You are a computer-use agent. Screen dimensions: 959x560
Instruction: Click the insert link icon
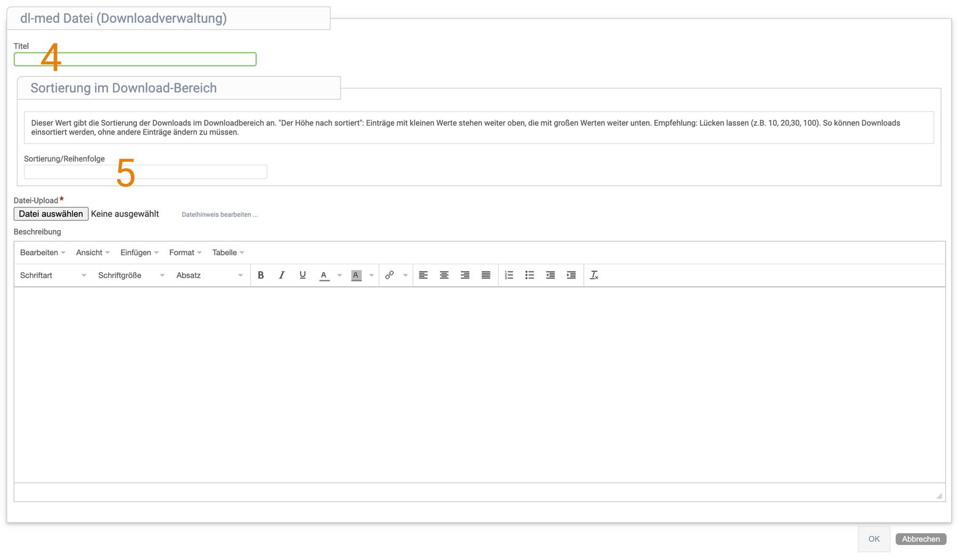pos(389,275)
